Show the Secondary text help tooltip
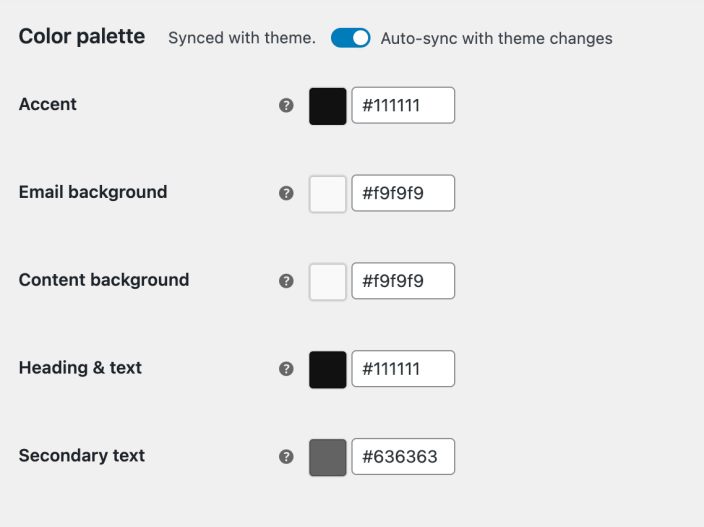The image size is (704, 527). [286, 457]
